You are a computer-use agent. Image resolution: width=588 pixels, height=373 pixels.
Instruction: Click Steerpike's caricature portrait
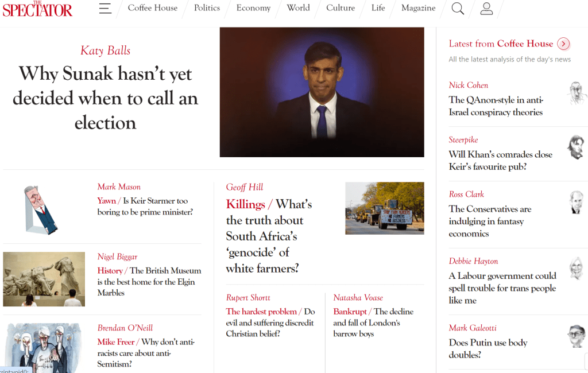[x=577, y=147]
